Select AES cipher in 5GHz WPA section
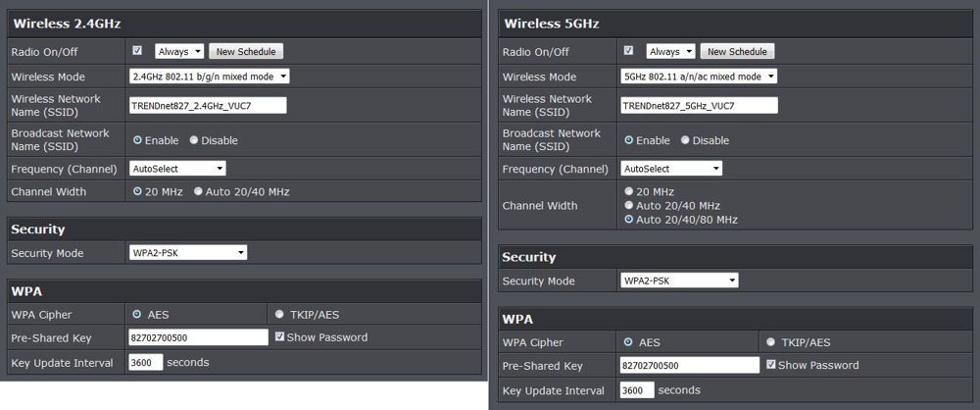The height and width of the screenshot is (410, 980). [x=628, y=341]
